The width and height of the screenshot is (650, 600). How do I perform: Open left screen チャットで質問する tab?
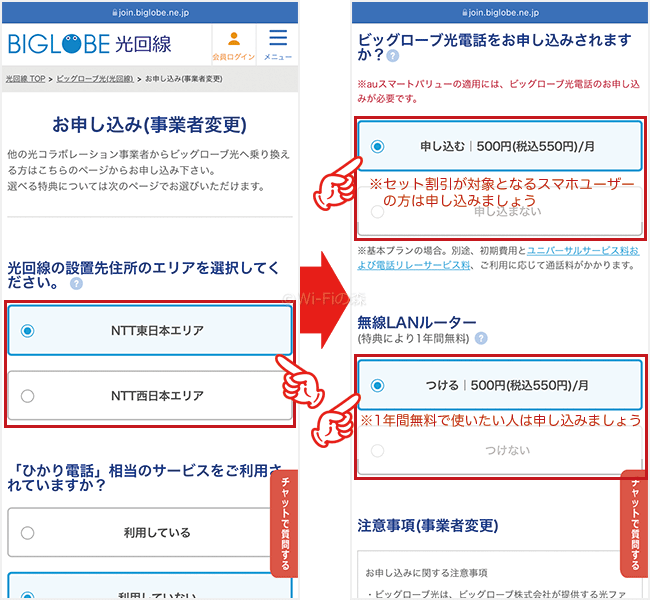click(x=284, y=524)
